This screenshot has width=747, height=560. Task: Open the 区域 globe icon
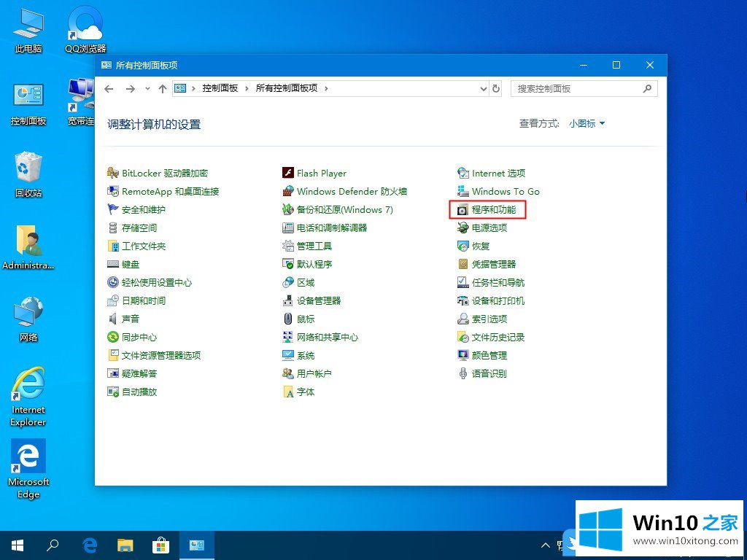tap(287, 282)
